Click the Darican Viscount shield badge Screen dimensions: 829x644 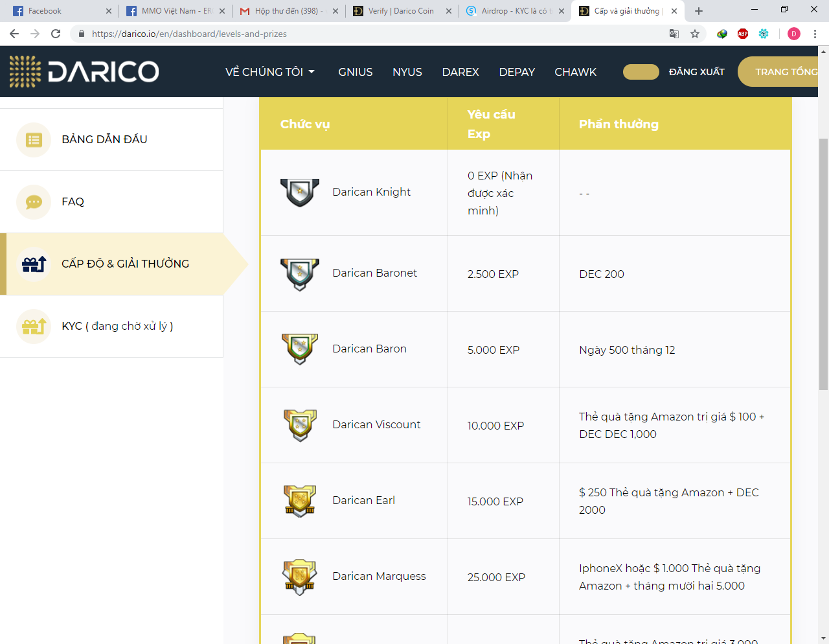point(300,425)
